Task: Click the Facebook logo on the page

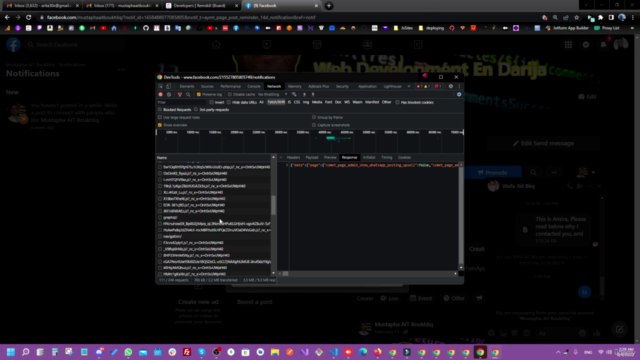Action: pos(13,44)
